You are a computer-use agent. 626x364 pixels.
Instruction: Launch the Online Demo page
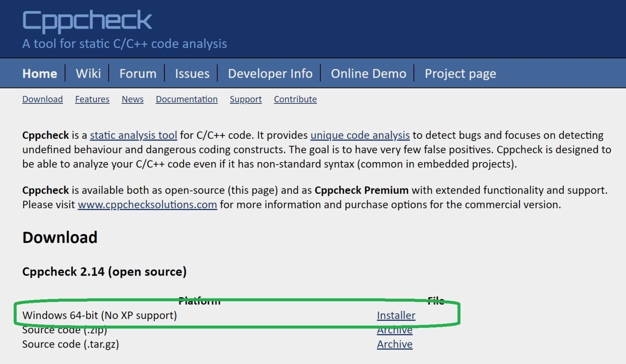click(x=368, y=73)
